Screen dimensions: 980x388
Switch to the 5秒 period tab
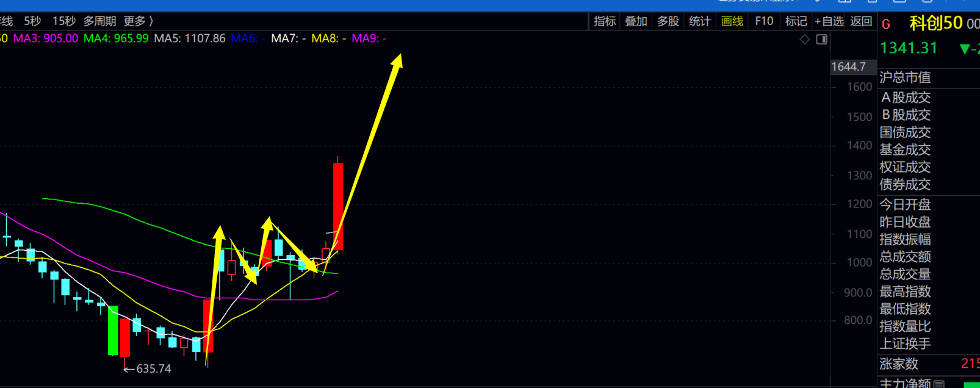(32, 21)
